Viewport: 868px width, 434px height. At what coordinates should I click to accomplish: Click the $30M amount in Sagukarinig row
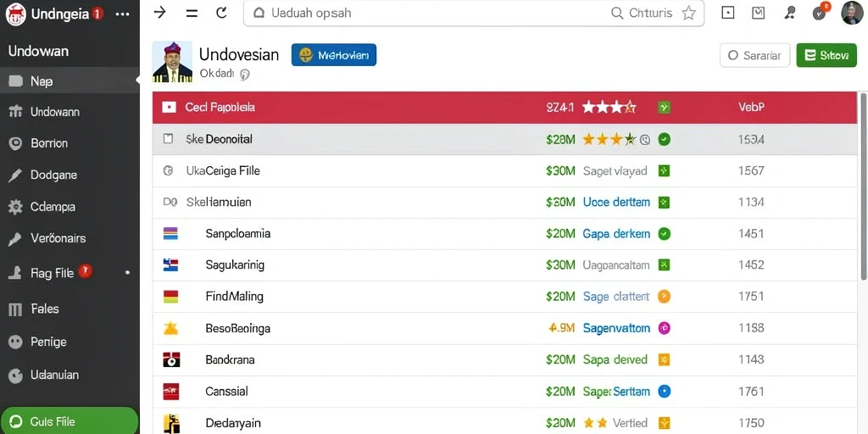(560, 265)
